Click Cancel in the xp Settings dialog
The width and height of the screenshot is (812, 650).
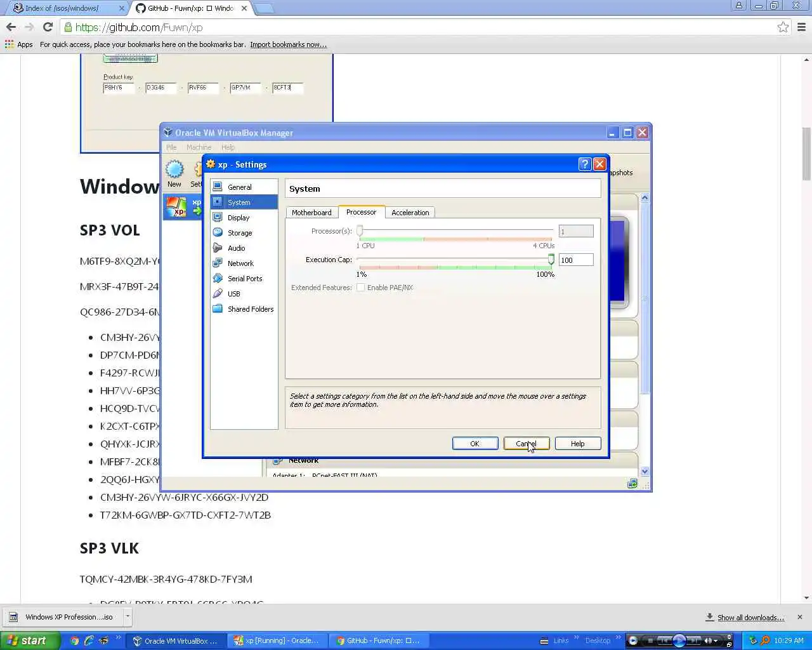tap(527, 444)
